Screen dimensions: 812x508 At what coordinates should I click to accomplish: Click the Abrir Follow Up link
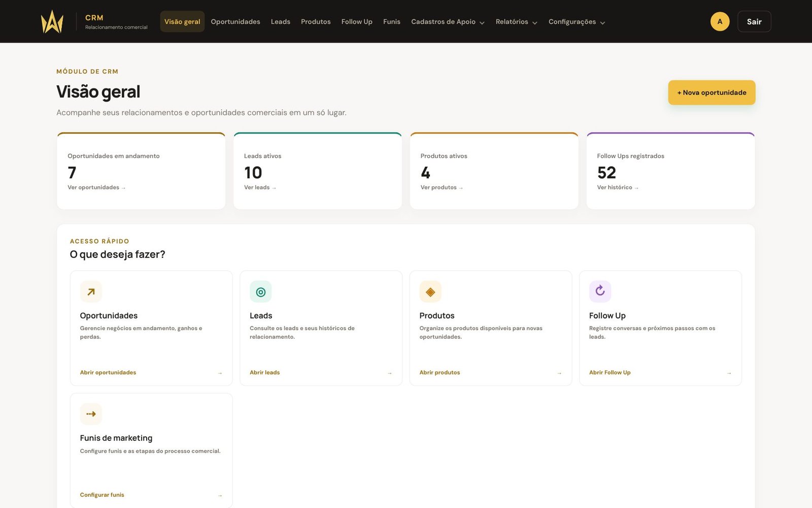pos(610,372)
